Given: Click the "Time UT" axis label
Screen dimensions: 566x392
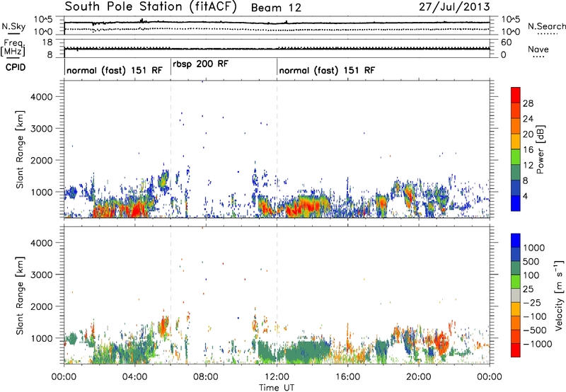Looking at the screenshot, I should [x=277, y=388].
